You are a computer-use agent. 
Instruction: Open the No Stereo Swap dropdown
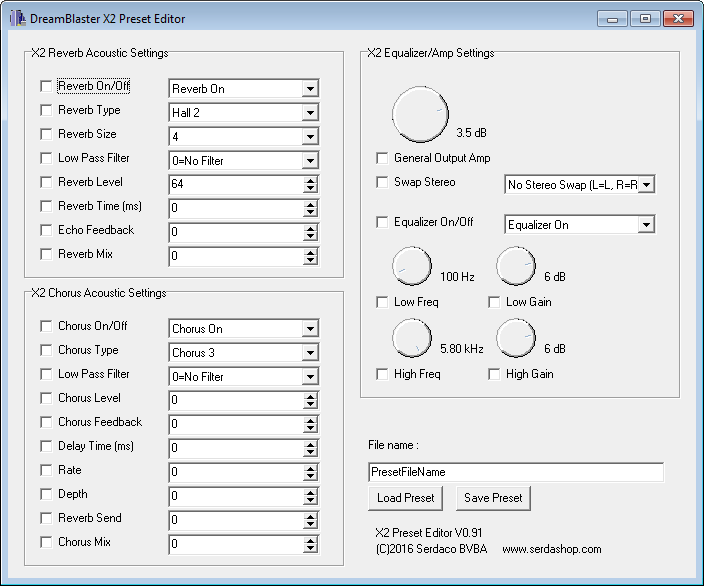click(646, 185)
